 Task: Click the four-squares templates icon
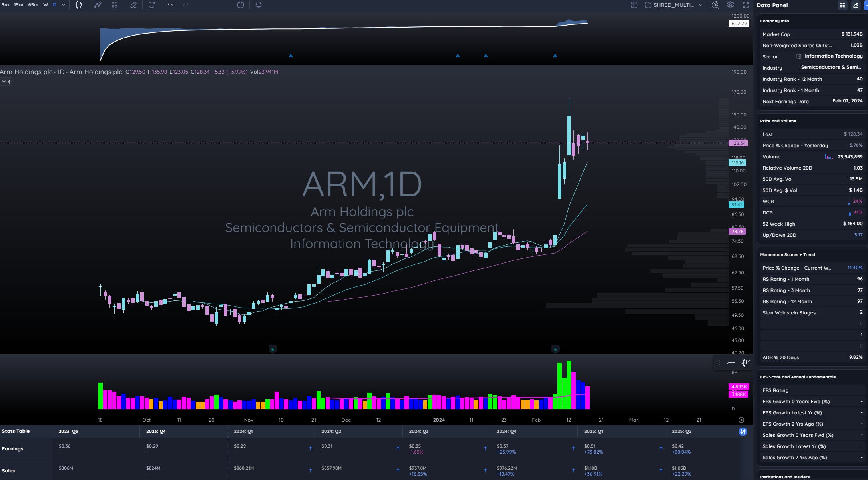[x=115, y=5]
